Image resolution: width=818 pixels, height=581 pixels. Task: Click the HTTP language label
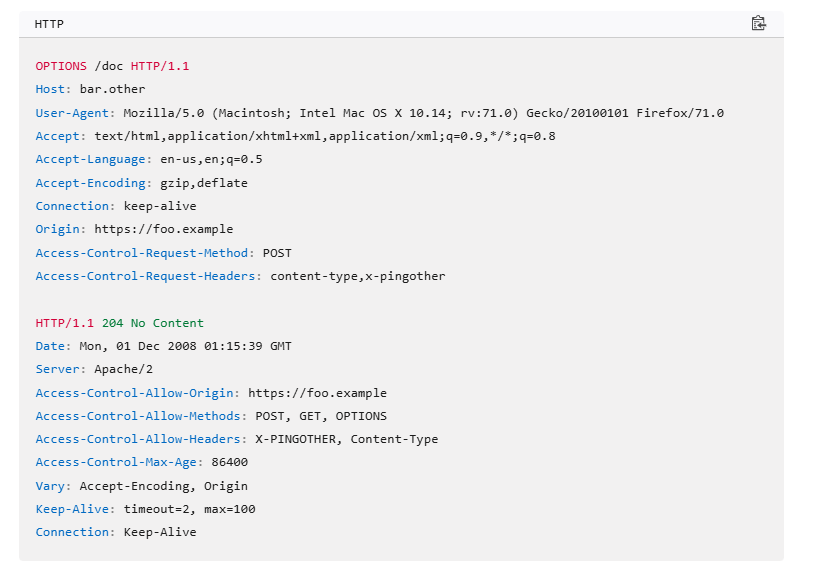click(49, 24)
